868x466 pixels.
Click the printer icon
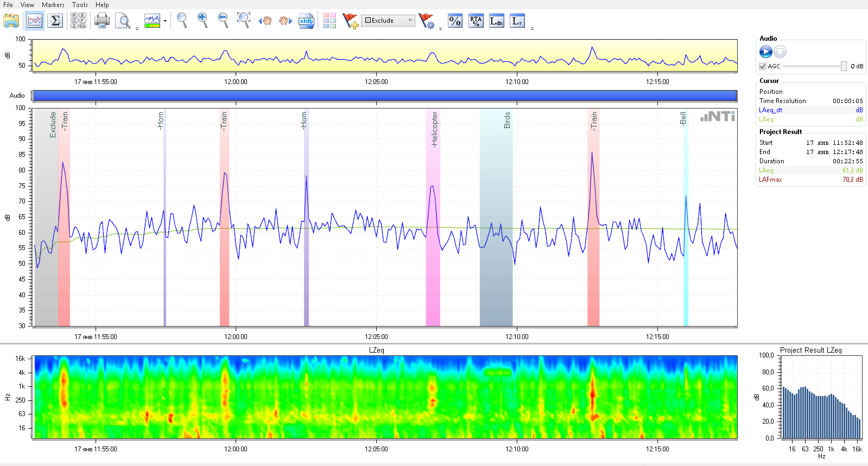102,21
